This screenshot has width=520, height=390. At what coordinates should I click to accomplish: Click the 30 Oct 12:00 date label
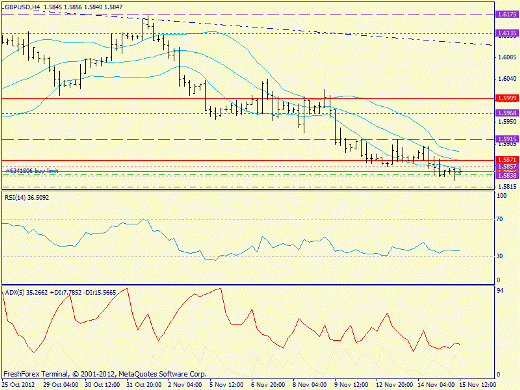[102, 385]
